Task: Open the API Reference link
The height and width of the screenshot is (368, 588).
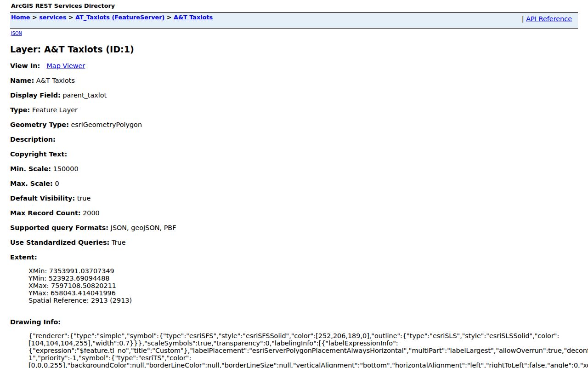Action: [x=549, y=19]
